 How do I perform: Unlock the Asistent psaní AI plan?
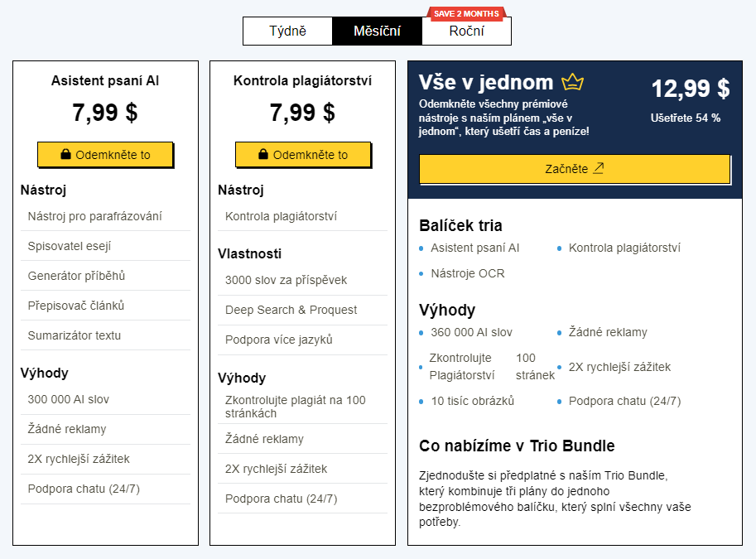coord(105,155)
